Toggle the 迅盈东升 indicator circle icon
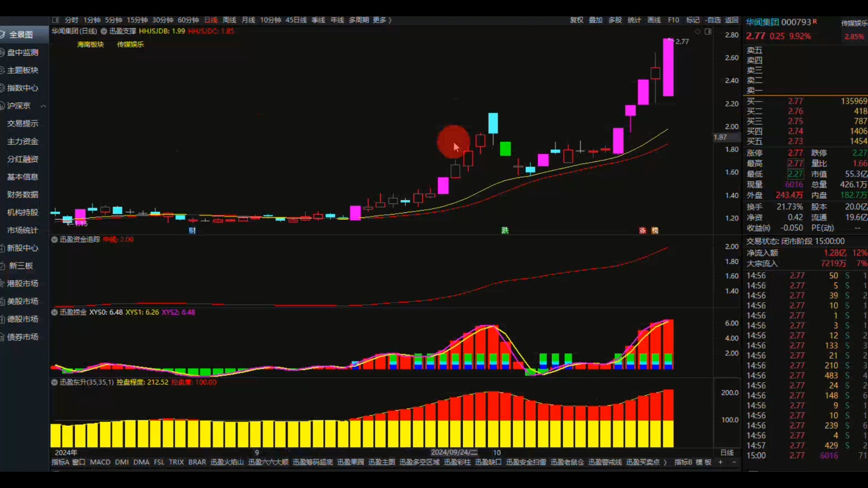The width and height of the screenshot is (868, 488). pyautogui.click(x=54, y=382)
